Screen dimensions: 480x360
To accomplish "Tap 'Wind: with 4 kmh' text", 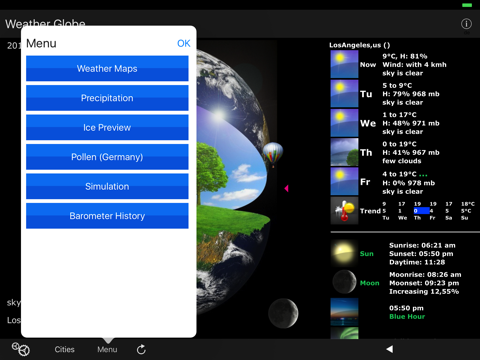I will tap(414, 65).
